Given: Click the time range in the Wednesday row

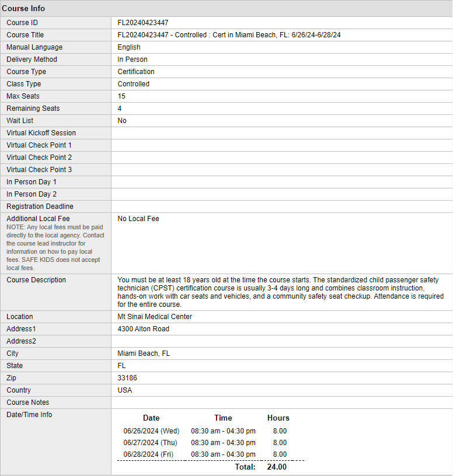Looking at the screenshot, I should pyautogui.click(x=223, y=431).
